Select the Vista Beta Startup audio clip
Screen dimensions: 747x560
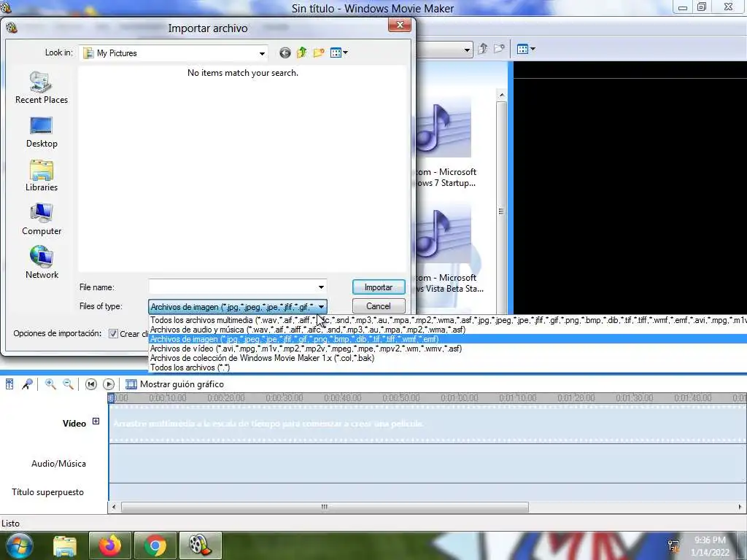448,248
